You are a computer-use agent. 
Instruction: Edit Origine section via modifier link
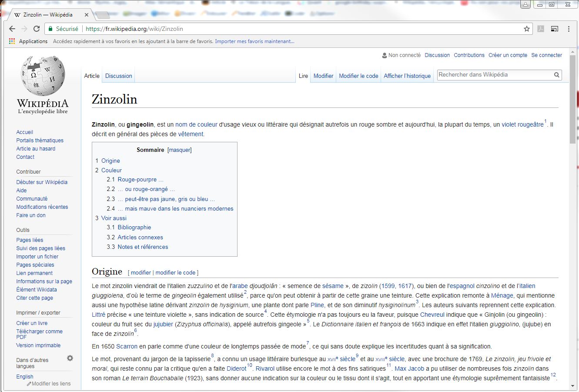pos(141,273)
